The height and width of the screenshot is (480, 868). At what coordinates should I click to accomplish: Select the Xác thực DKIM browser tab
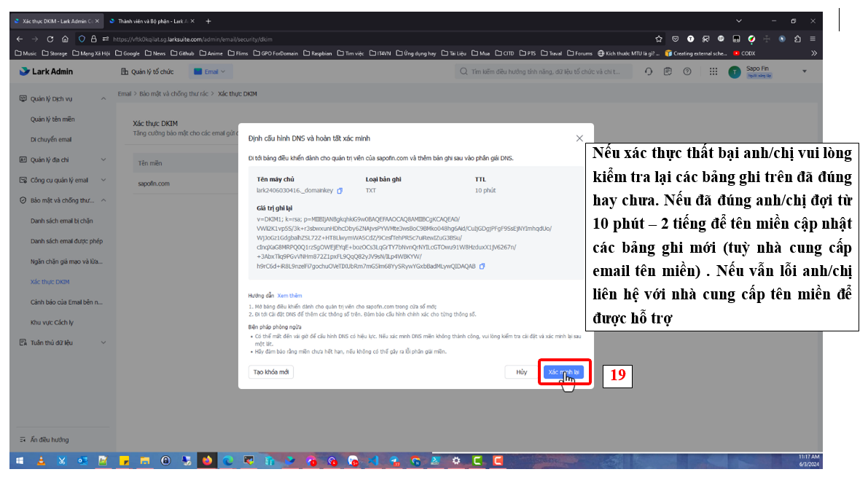(55, 21)
